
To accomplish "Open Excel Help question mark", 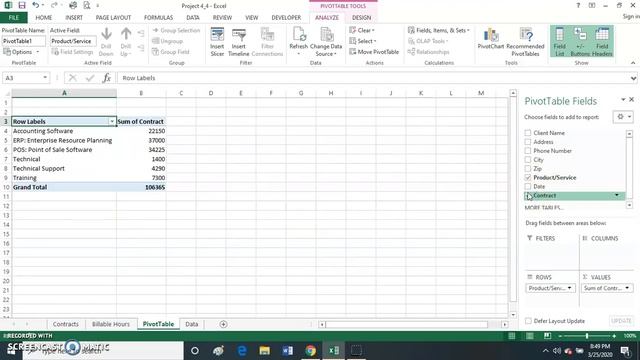I will pos(578,5).
